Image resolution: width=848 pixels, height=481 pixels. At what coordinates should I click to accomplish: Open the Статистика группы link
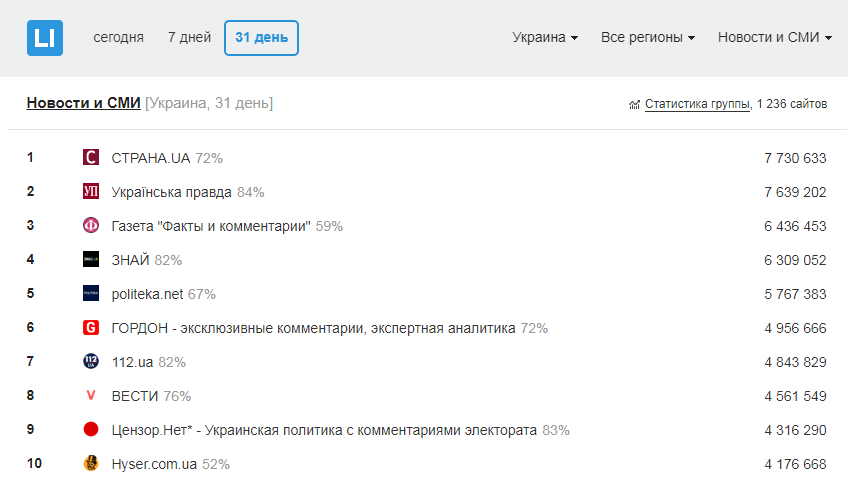tap(697, 104)
